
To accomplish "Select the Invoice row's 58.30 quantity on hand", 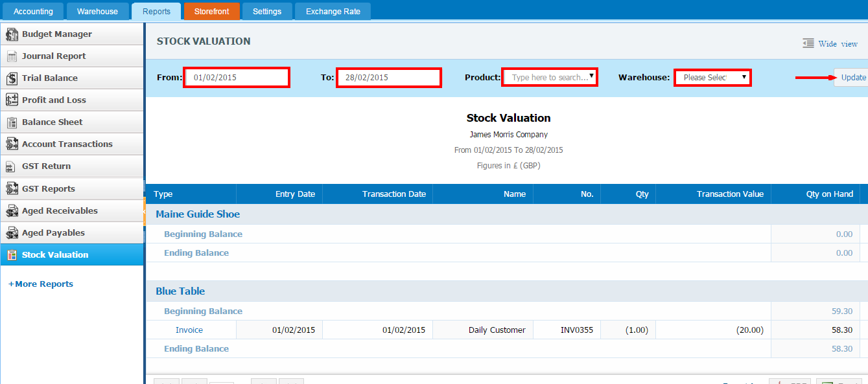I will (x=842, y=330).
